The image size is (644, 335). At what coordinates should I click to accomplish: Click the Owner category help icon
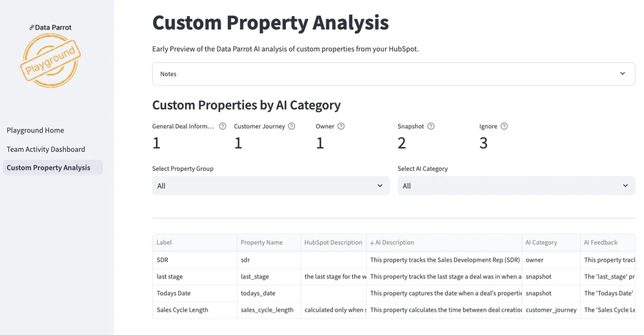[340, 126]
